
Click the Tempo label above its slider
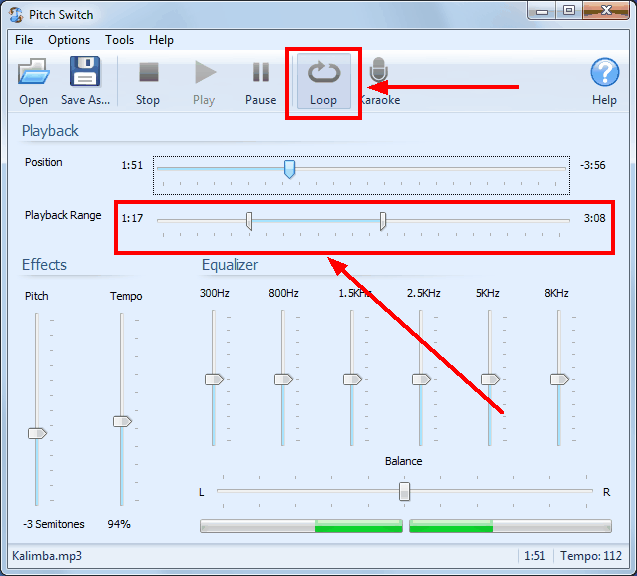pyautogui.click(x=126, y=296)
